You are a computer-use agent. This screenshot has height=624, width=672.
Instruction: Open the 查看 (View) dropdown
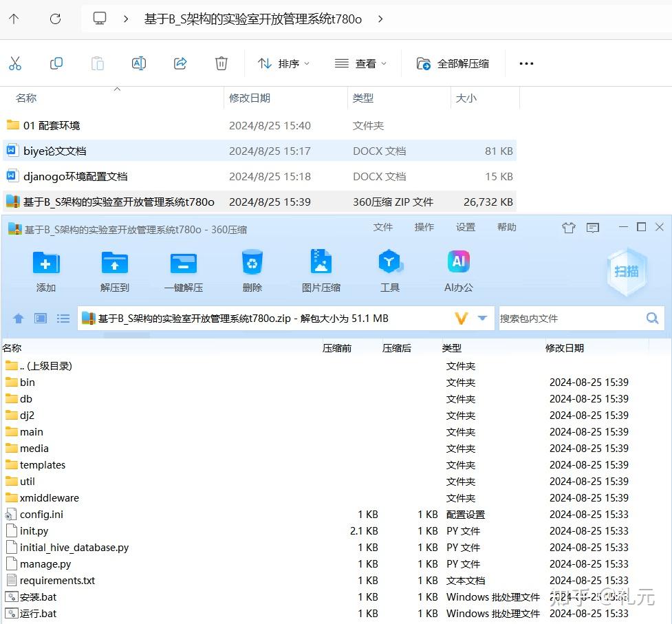coord(360,63)
